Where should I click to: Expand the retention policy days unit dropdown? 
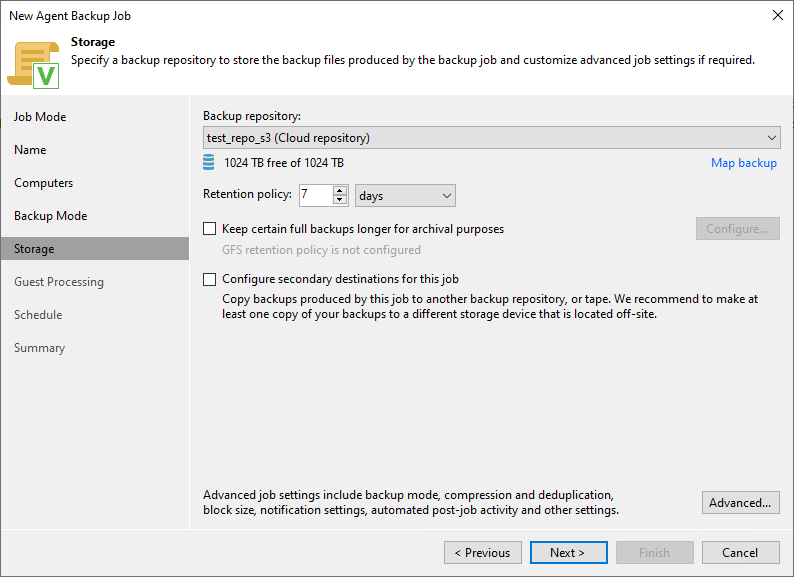tap(405, 196)
